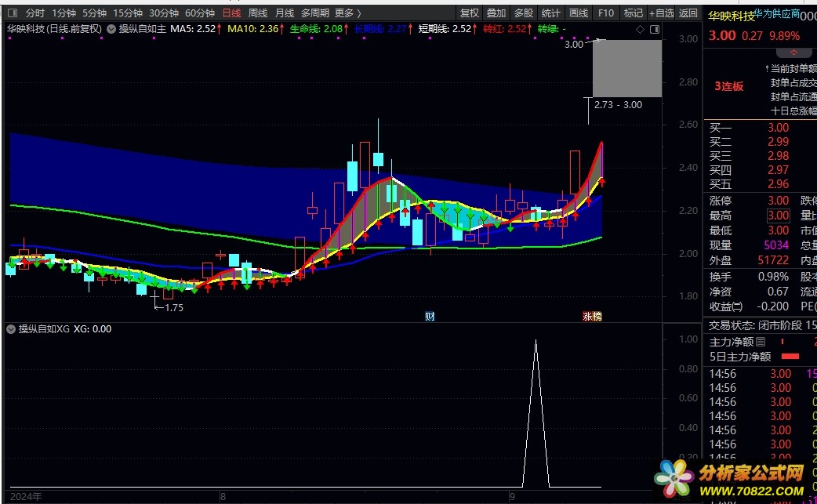This screenshot has width=817, height=504.
Task: Click the 2024年 date axis label
Action: tap(26, 497)
